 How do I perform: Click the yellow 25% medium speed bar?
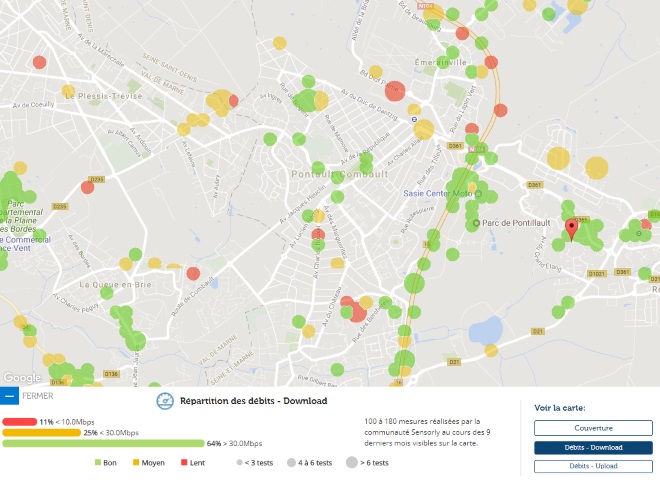coord(40,432)
